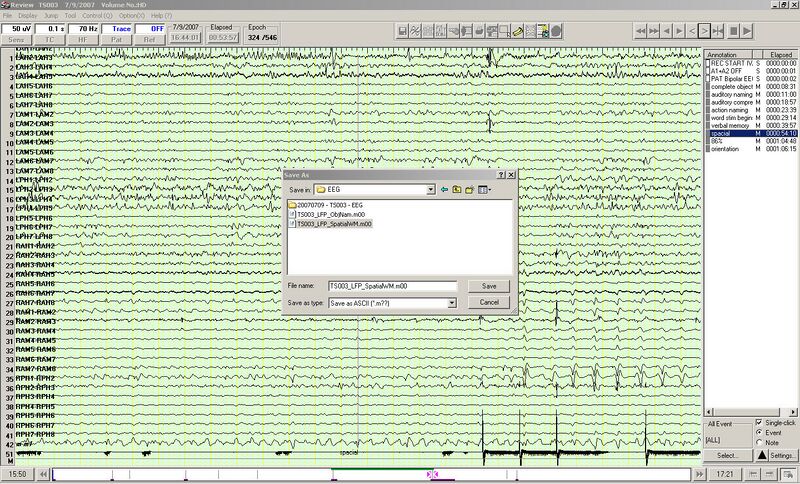The height and width of the screenshot is (484, 800).
Task: Toggle the Event checkbox
Action: point(760,432)
